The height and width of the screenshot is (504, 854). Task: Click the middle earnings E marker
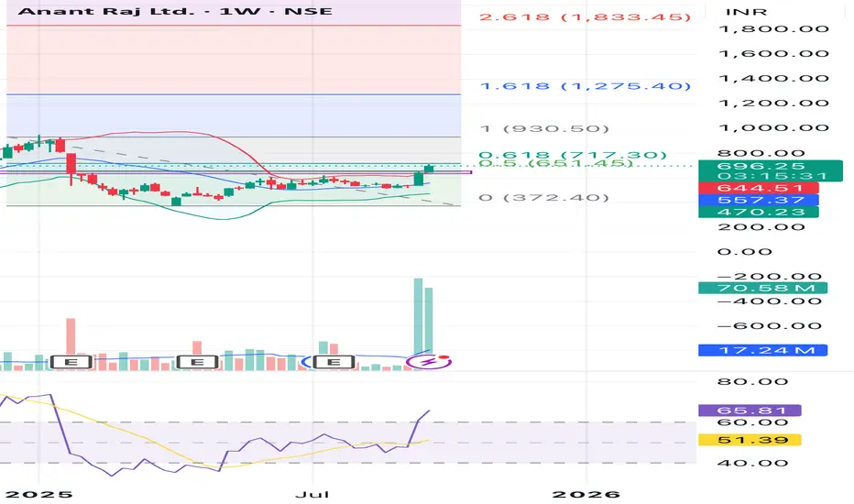point(197,362)
